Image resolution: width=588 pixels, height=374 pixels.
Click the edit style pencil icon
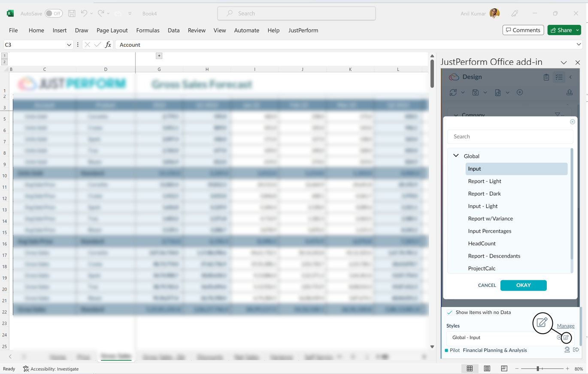(566, 338)
